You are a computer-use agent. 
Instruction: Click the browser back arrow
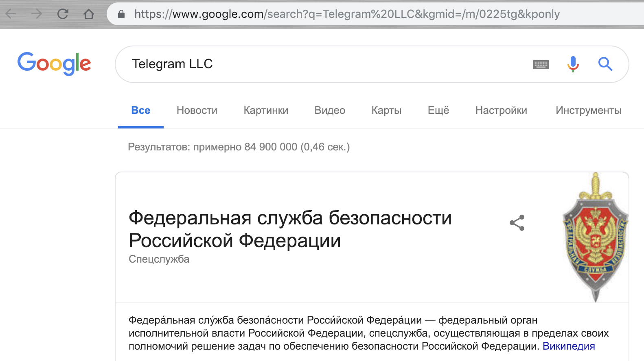11,14
